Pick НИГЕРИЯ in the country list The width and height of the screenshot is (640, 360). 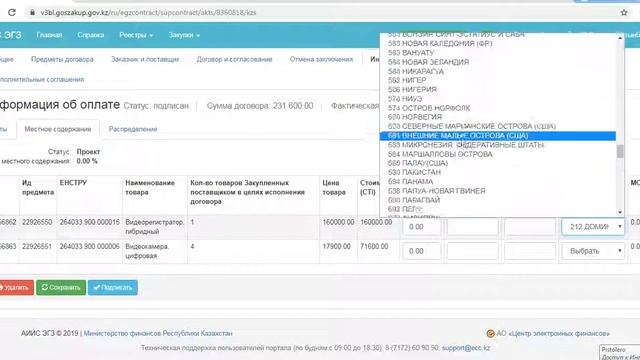[x=498, y=89]
